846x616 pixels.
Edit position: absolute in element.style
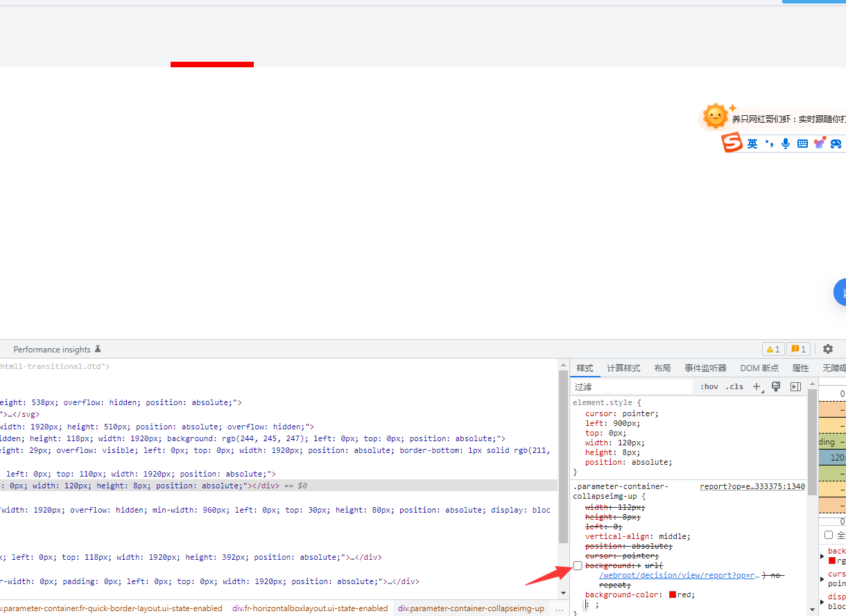(x=629, y=462)
